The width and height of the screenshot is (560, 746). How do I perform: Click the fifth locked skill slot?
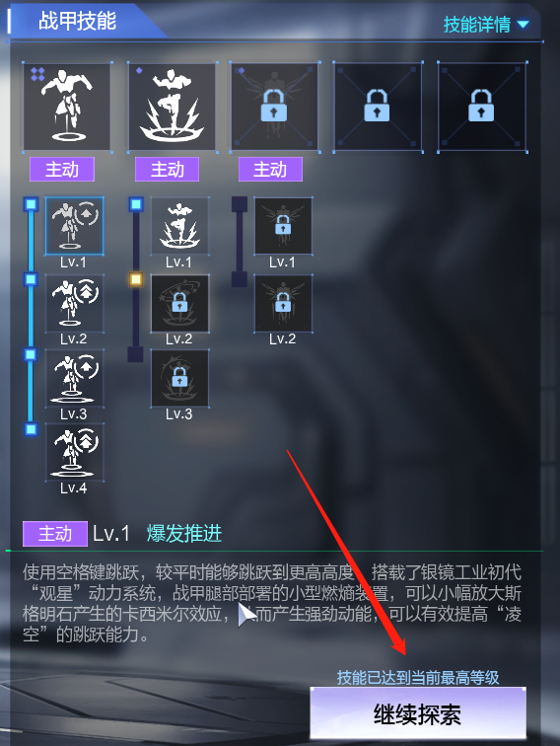tap(481, 107)
